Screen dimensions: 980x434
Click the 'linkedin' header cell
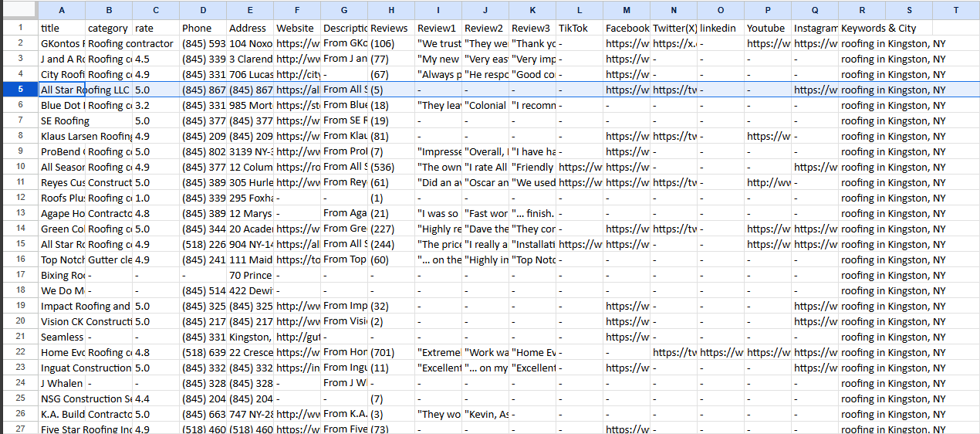click(x=721, y=28)
